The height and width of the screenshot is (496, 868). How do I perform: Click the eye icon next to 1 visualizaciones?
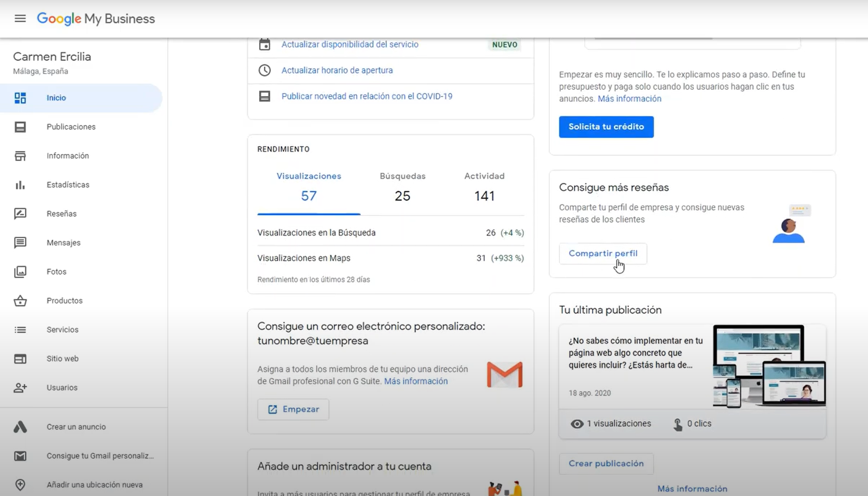click(577, 424)
